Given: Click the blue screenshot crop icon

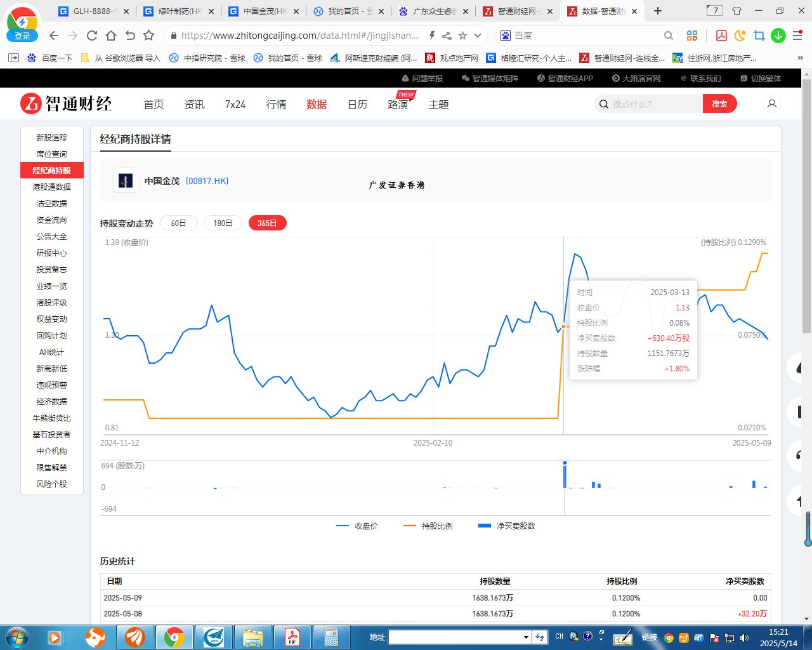Looking at the screenshot, I should click(x=759, y=36).
